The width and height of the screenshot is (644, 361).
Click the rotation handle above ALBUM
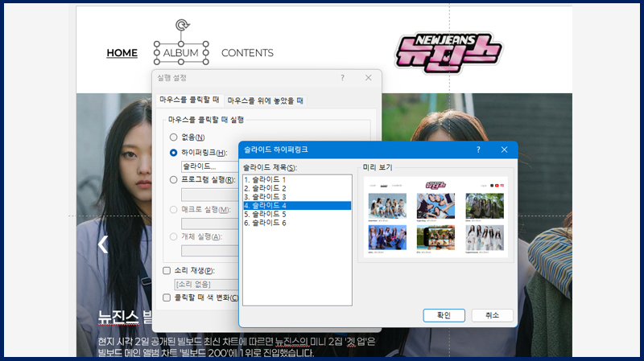coord(182,25)
